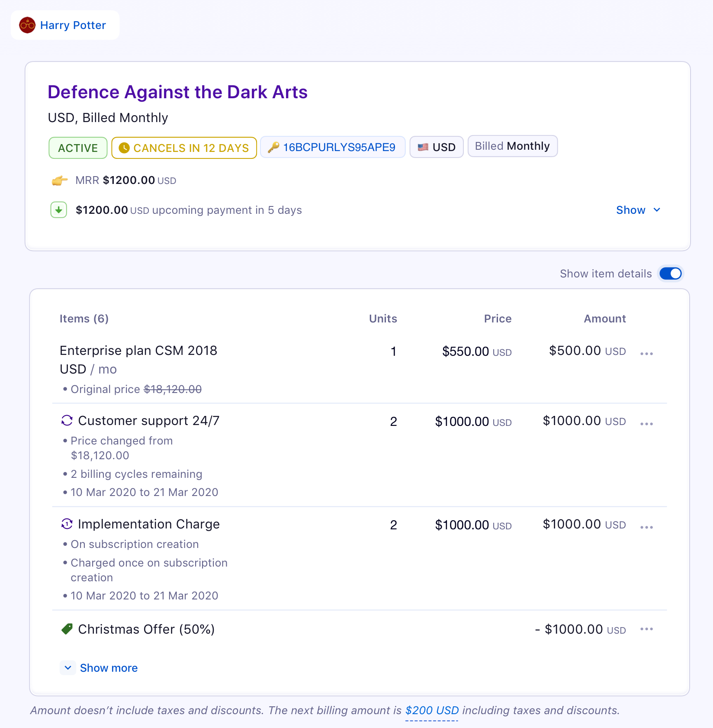This screenshot has width=713, height=728.
Task: Click the recurring icon beside Customer support
Action: click(x=67, y=421)
